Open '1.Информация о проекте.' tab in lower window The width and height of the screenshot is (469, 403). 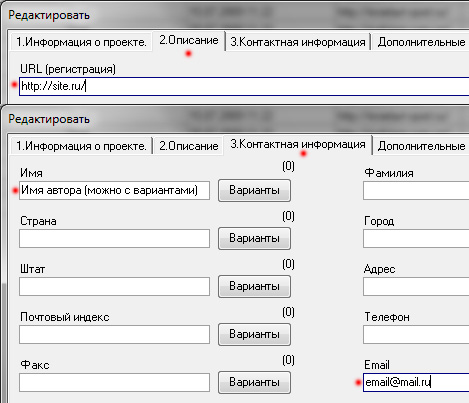click(x=81, y=146)
